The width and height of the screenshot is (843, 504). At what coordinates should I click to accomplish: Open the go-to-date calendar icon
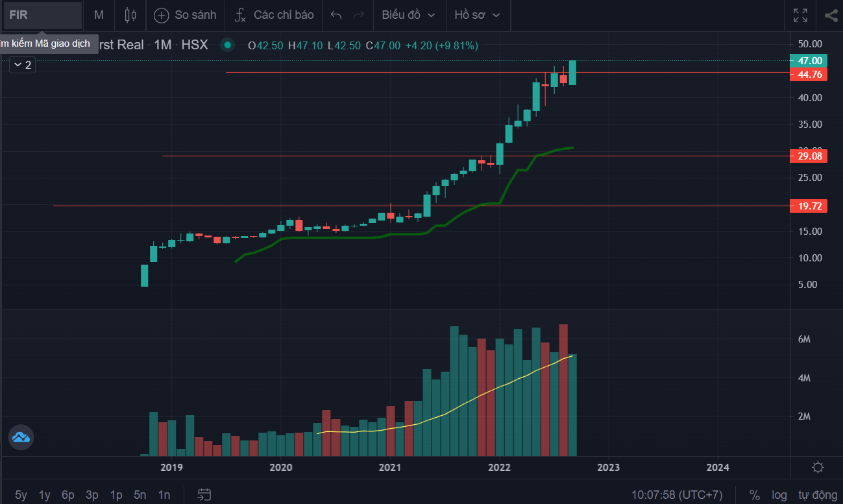204,494
